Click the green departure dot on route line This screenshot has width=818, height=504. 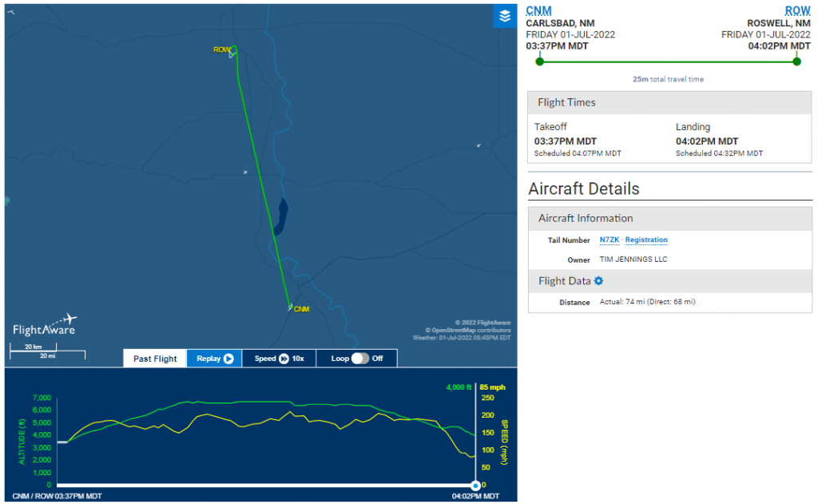coord(539,62)
